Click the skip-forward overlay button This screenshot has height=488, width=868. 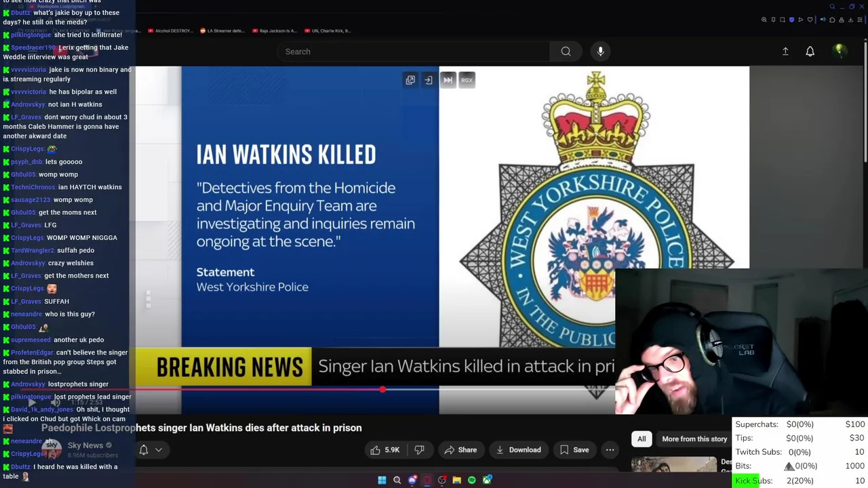pyautogui.click(x=448, y=80)
